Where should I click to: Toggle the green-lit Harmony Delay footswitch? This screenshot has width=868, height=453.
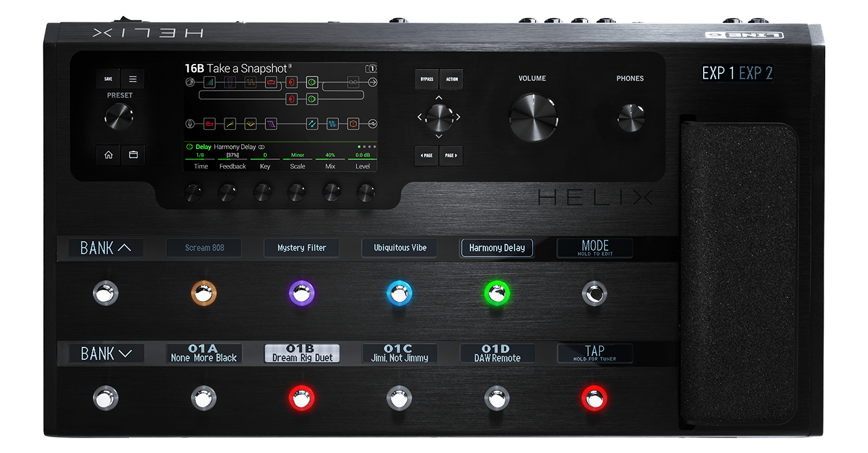[x=497, y=292]
